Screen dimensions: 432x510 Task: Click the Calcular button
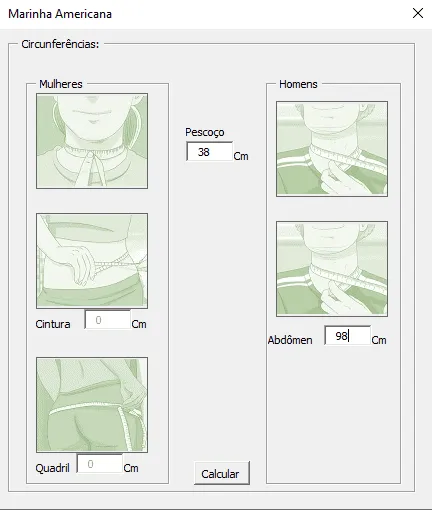point(222,473)
